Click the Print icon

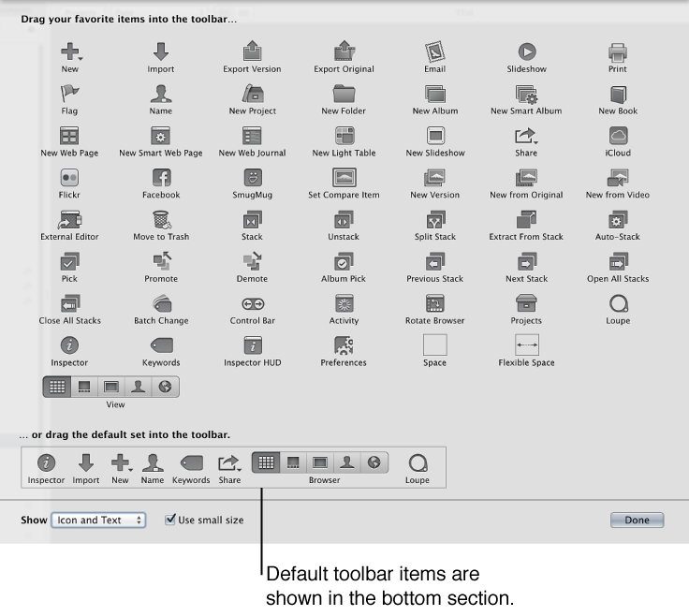(x=617, y=52)
